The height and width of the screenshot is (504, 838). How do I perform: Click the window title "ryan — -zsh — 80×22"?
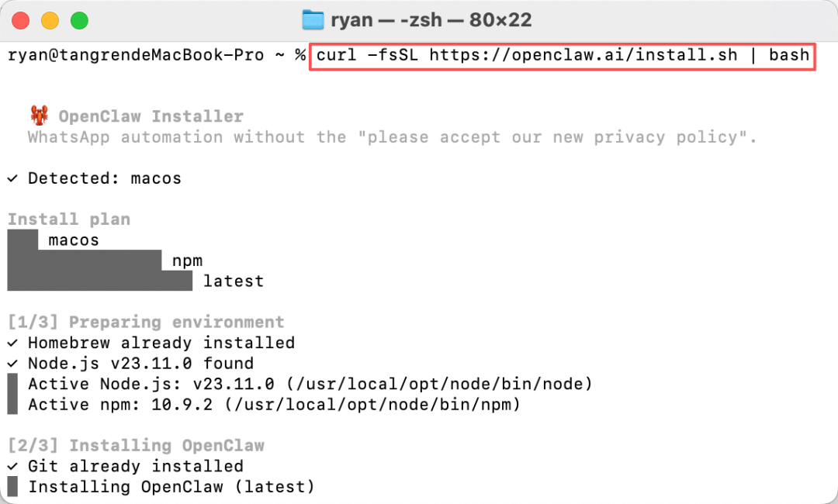click(431, 20)
